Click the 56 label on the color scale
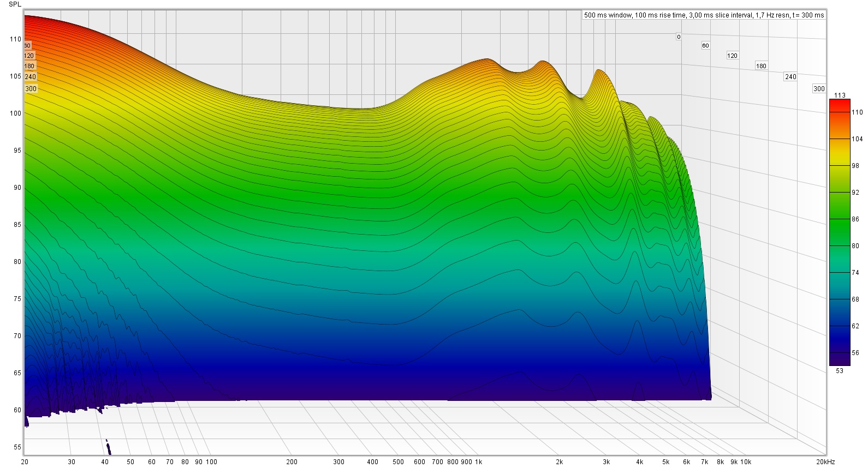 coord(855,353)
